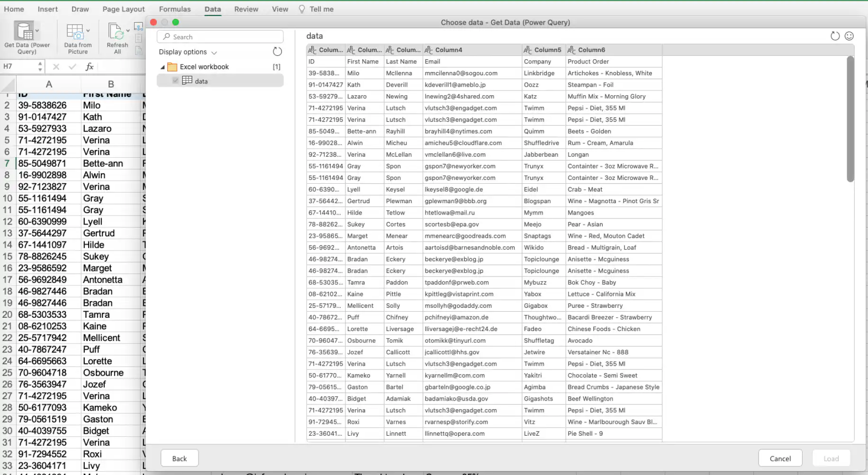The height and width of the screenshot is (475, 868).
Task: Click the preview vertical scrollbar
Action: (x=850, y=118)
